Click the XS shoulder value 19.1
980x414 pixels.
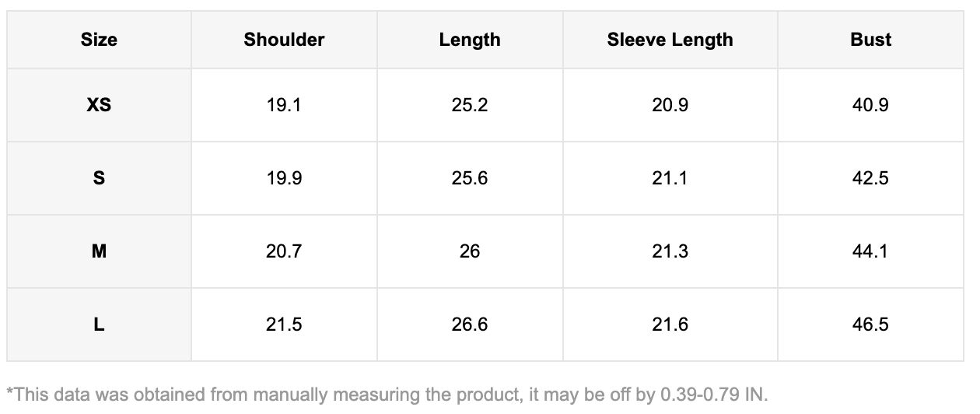(284, 105)
